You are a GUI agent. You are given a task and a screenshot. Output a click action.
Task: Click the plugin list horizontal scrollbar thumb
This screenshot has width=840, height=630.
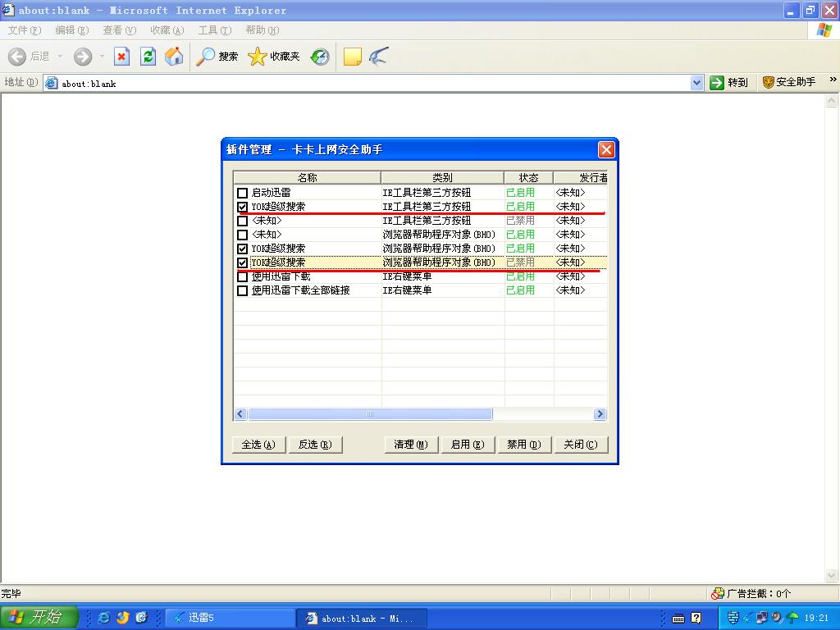[x=370, y=414]
